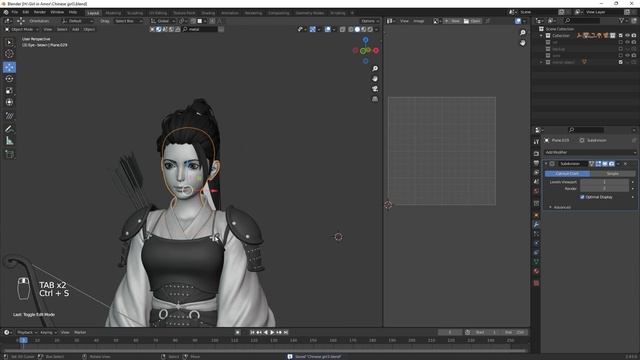Screen dimensions: 640x360
Task: Activate the Transform tool
Action: pos(9,102)
